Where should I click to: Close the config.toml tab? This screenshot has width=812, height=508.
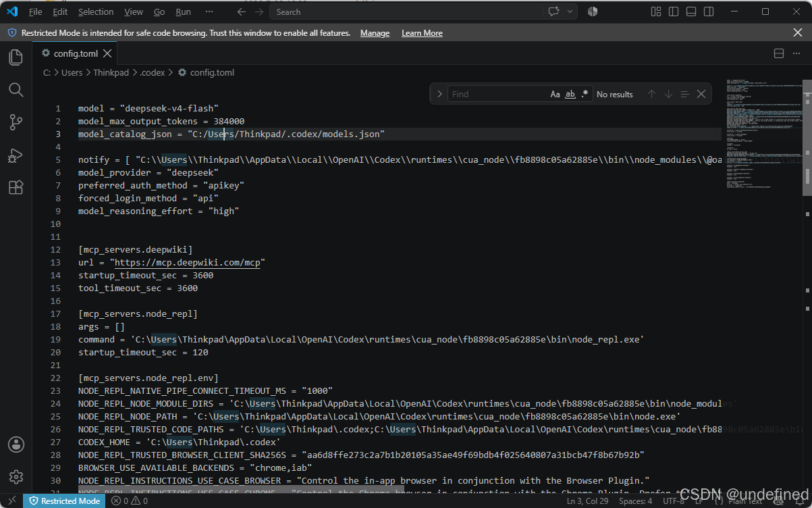coord(107,53)
